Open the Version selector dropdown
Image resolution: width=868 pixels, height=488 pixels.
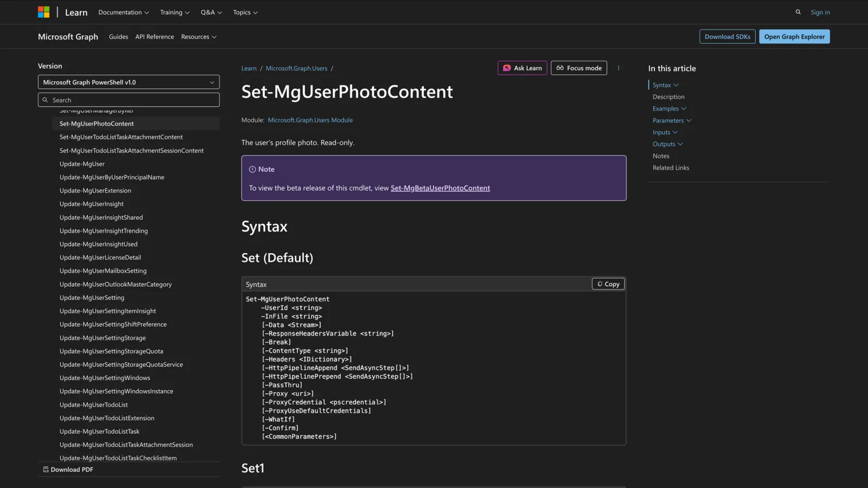pyautogui.click(x=129, y=82)
